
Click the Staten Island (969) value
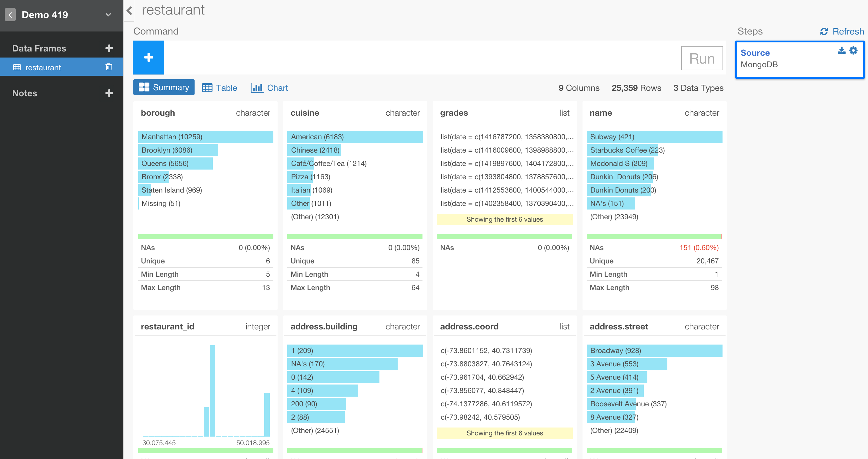[172, 190]
